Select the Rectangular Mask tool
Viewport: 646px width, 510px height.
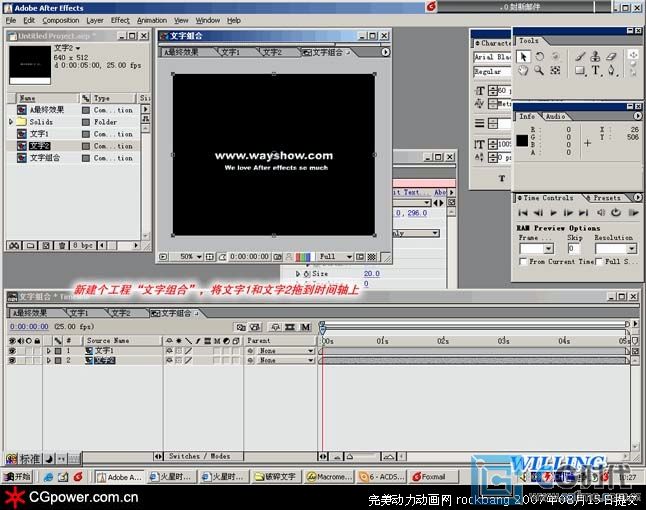[580, 70]
